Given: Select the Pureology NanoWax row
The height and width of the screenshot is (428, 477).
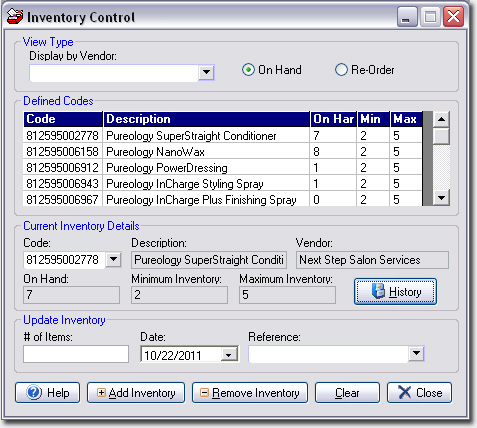Looking at the screenshot, I should click(223, 152).
